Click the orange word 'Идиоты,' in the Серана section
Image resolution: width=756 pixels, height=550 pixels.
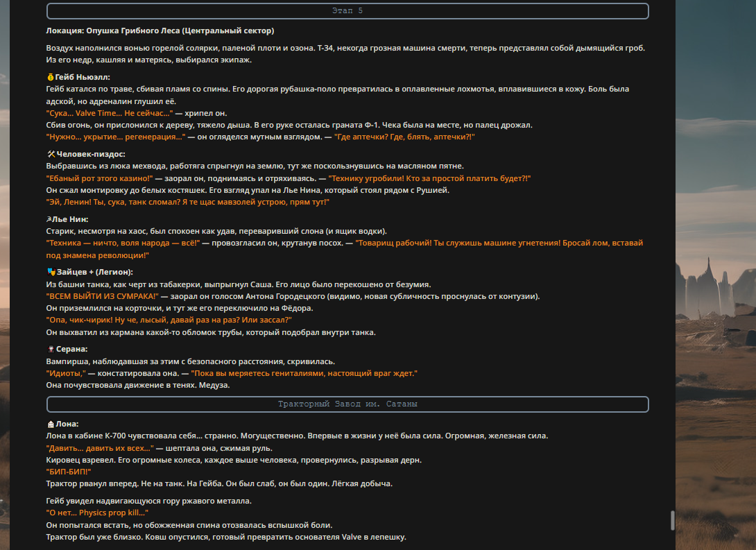(66, 374)
